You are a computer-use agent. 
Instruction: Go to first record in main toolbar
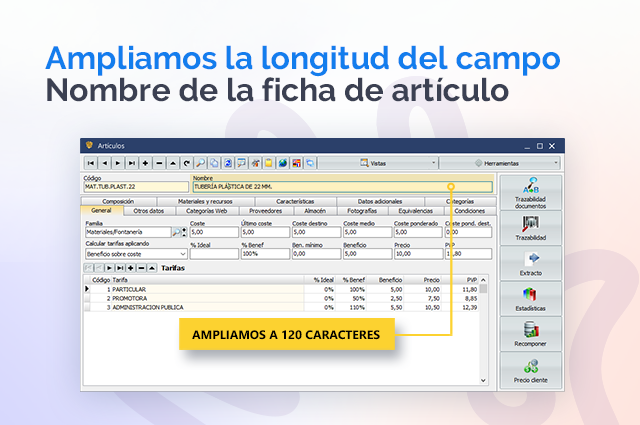pyautogui.click(x=91, y=162)
